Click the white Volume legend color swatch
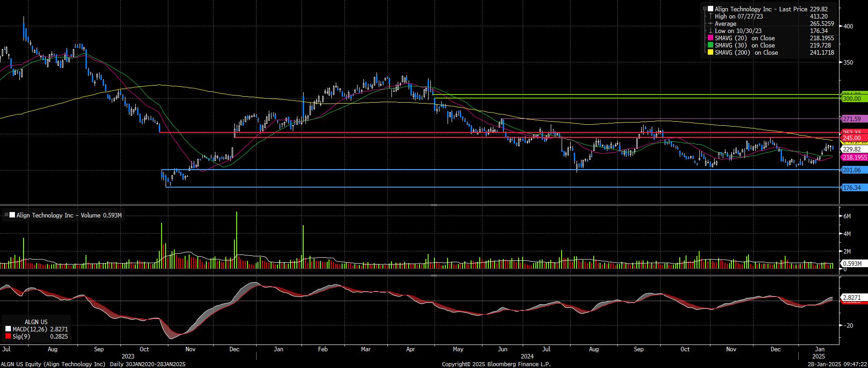Image resolution: width=868 pixels, height=368 pixels. click(12, 215)
